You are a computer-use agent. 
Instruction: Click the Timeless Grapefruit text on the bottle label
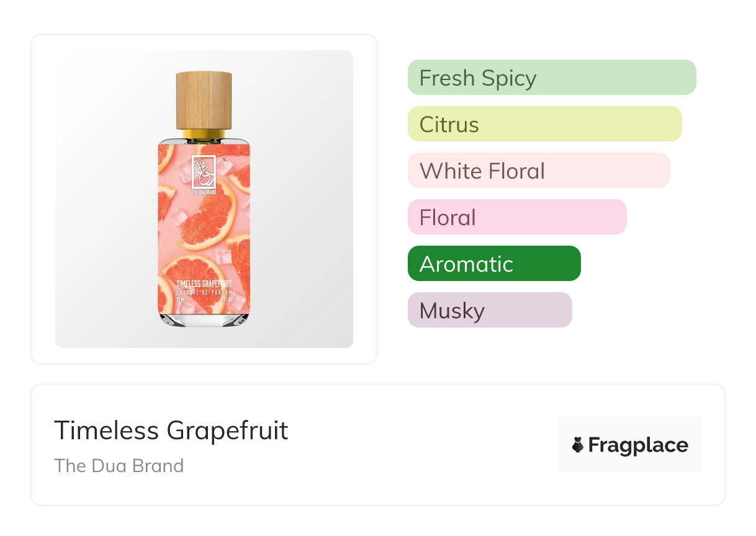204,284
